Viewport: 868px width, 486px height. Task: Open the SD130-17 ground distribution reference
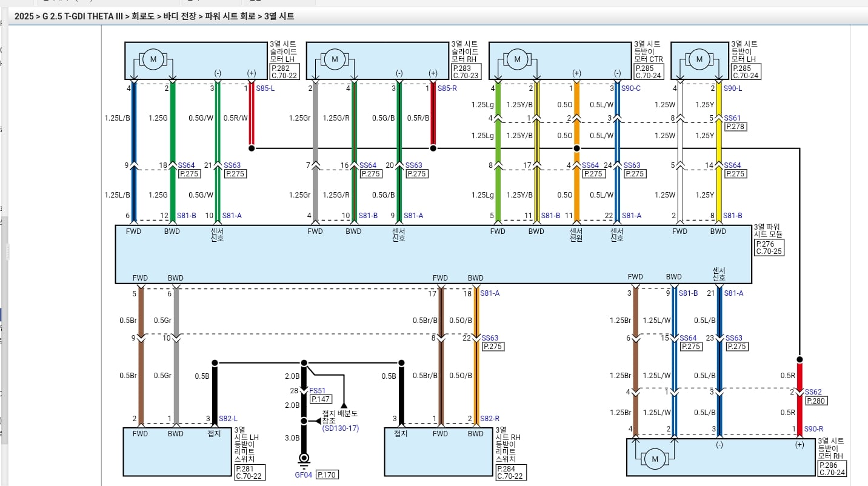[340, 428]
